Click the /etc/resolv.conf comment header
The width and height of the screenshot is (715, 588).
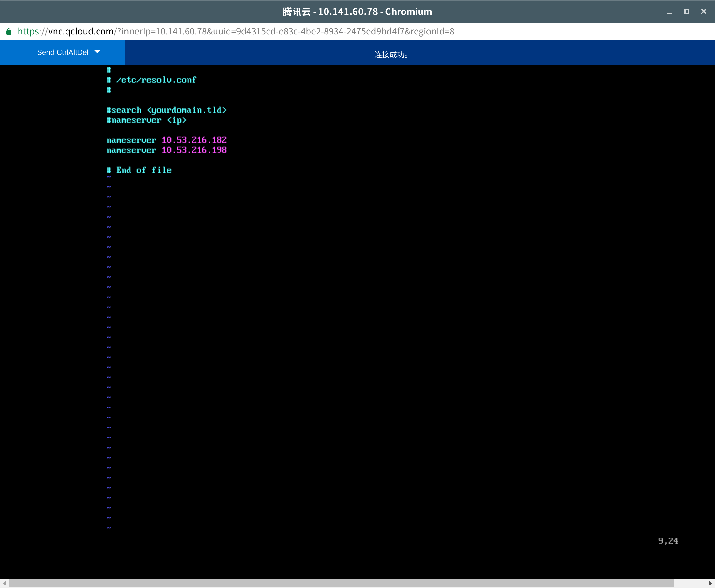(x=156, y=80)
